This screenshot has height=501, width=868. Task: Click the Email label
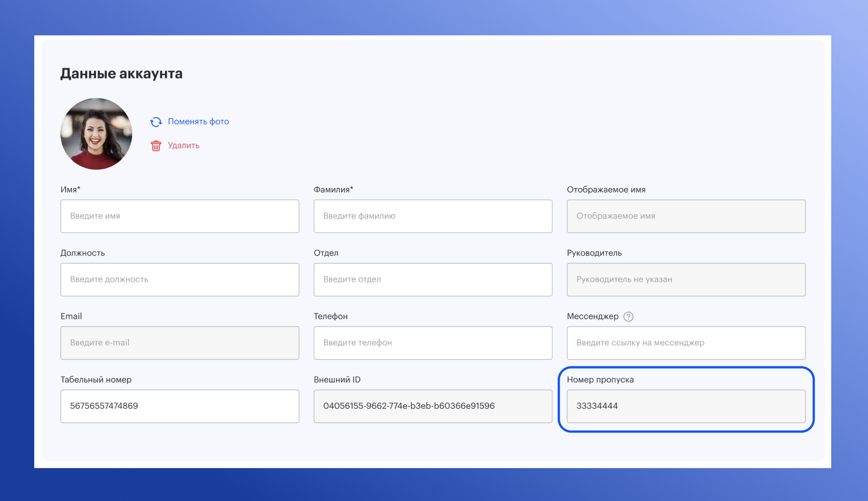click(71, 316)
